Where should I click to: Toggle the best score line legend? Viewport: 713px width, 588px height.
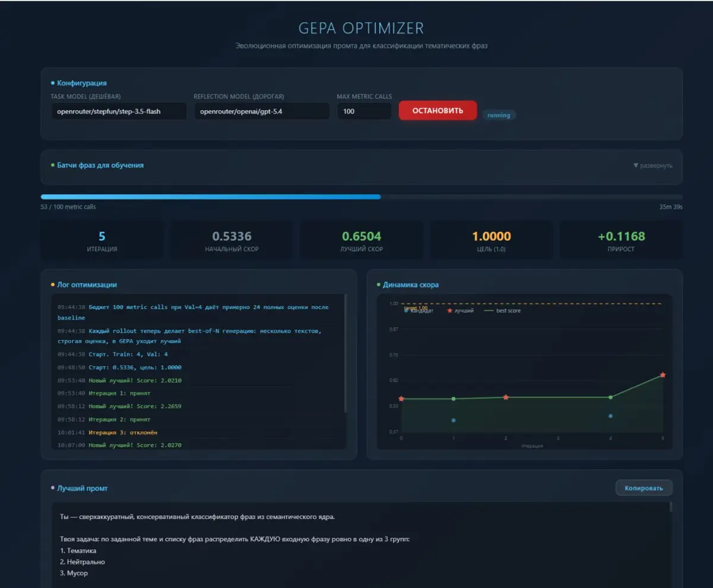(503, 311)
